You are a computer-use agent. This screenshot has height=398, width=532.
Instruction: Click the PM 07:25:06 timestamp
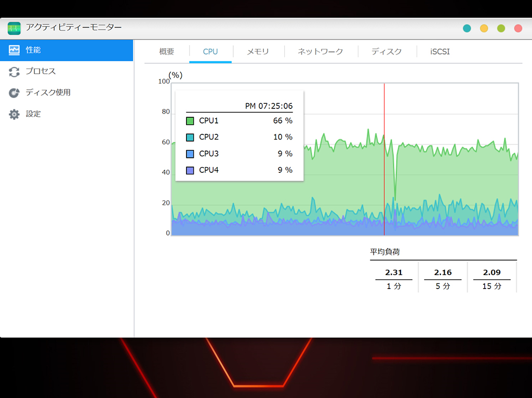click(269, 106)
